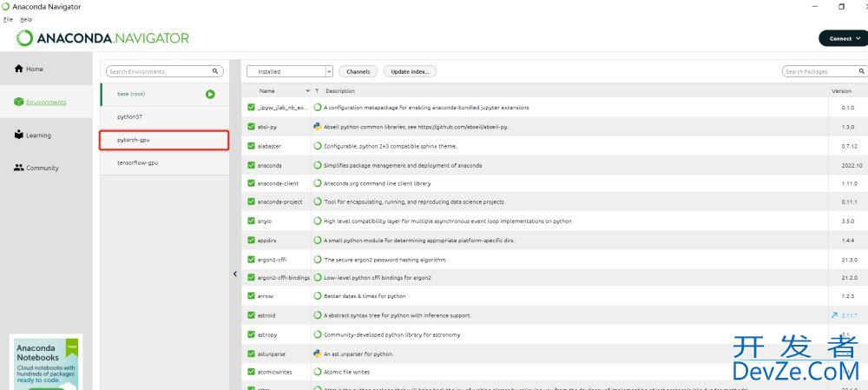This screenshot has width=868, height=390.
Task: Toggle the alabaster package checkbox
Action: 252,146
